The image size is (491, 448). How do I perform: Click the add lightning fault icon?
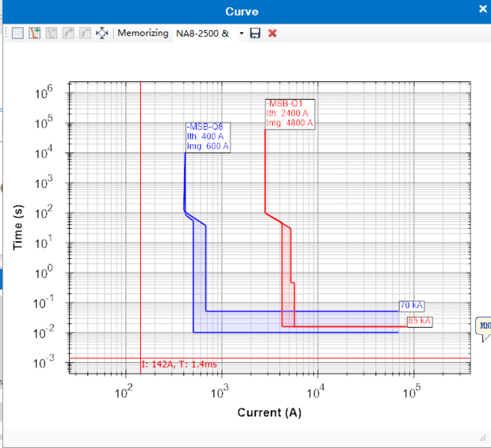[x=68, y=33]
